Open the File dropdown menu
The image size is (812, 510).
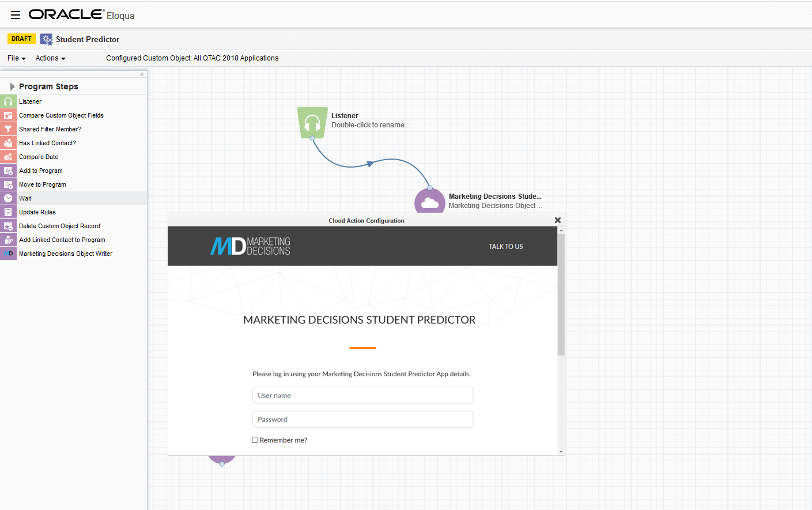click(17, 58)
